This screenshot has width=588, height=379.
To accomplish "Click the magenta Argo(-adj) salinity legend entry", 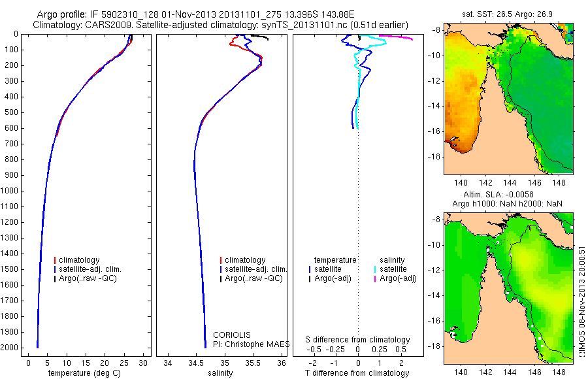I will (x=395, y=278).
